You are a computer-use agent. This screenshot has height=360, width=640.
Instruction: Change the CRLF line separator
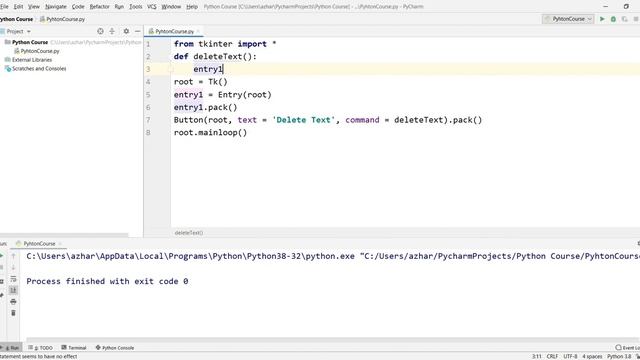click(x=552, y=356)
